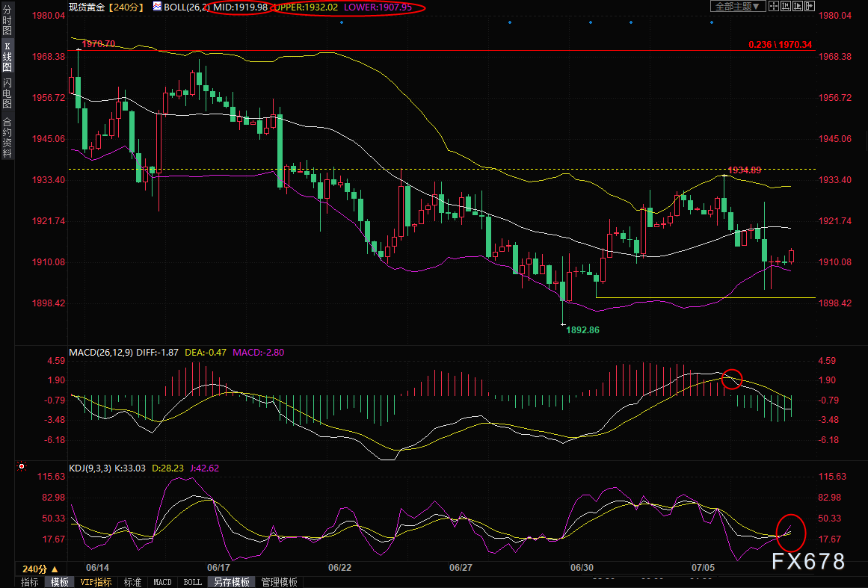This screenshot has height=588, width=868.
Task: Click the 管理模板 button
Action: [x=279, y=582]
